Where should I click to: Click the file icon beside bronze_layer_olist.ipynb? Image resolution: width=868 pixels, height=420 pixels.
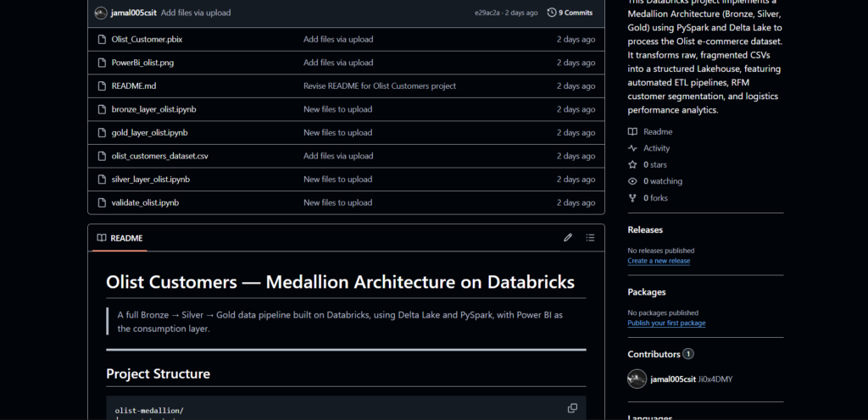[x=102, y=109]
